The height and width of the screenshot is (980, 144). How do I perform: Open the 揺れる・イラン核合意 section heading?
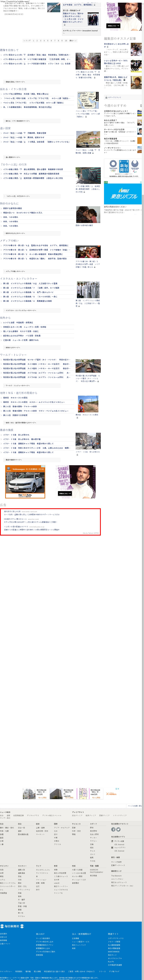click(x=13, y=89)
